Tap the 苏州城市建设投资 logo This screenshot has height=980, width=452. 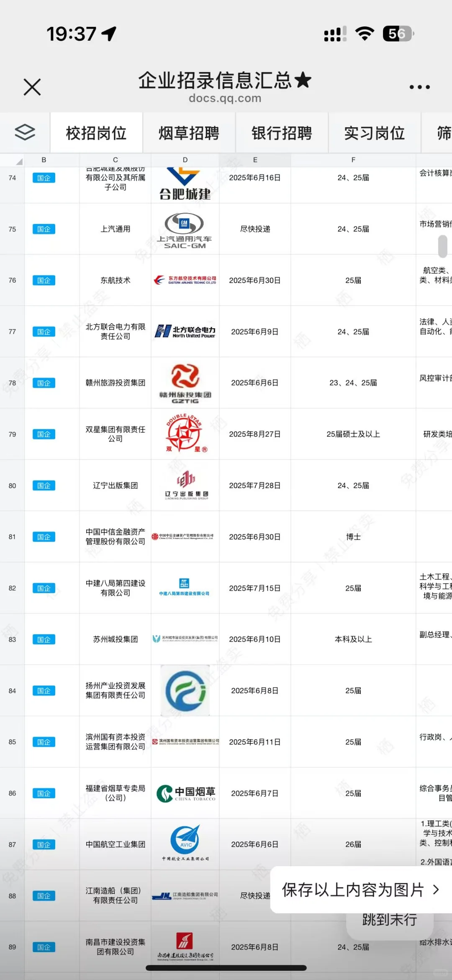point(185,639)
